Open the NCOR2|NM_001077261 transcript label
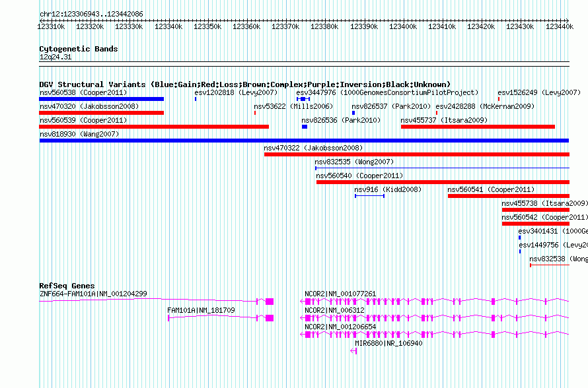 pos(340,294)
